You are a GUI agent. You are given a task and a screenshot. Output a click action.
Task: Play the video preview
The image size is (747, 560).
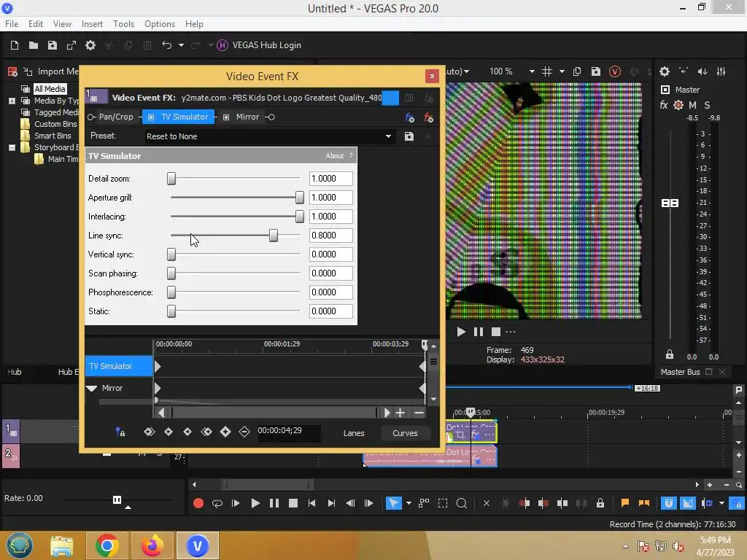pos(461,332)
